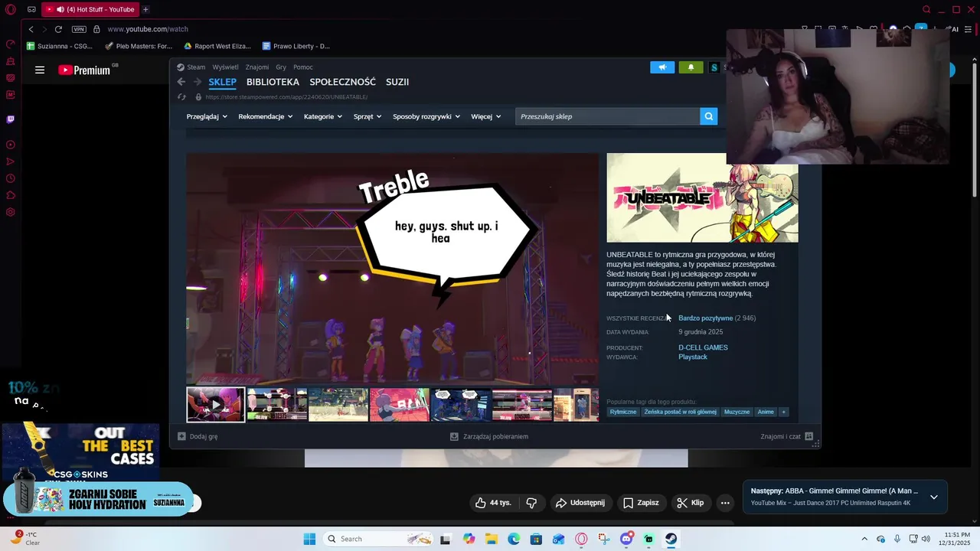The image size is (980, 551).
Task: Expand the Sprzęt dropdown
Action: 367,116
